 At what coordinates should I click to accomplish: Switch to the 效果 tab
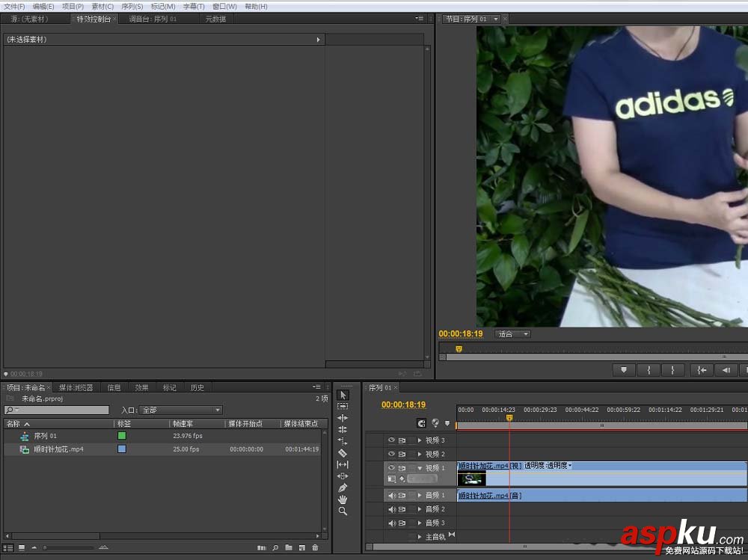click(141, 387)
